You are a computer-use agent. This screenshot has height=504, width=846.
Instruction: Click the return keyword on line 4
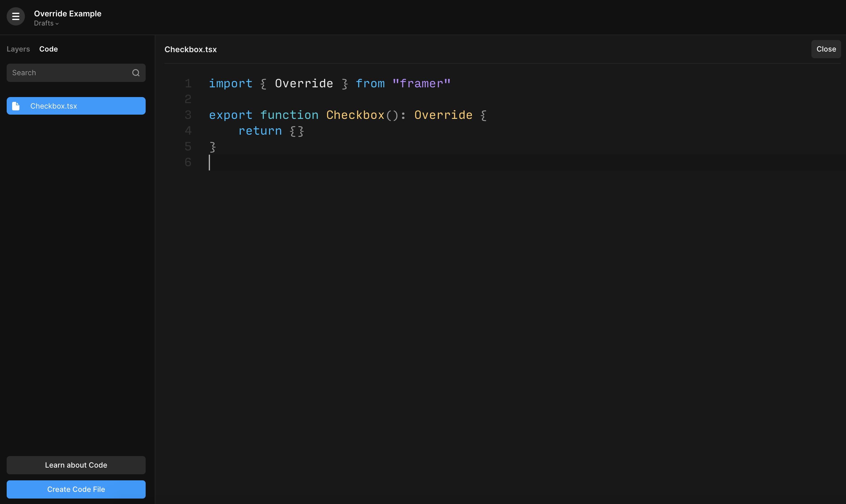click(x=260, y=131)
